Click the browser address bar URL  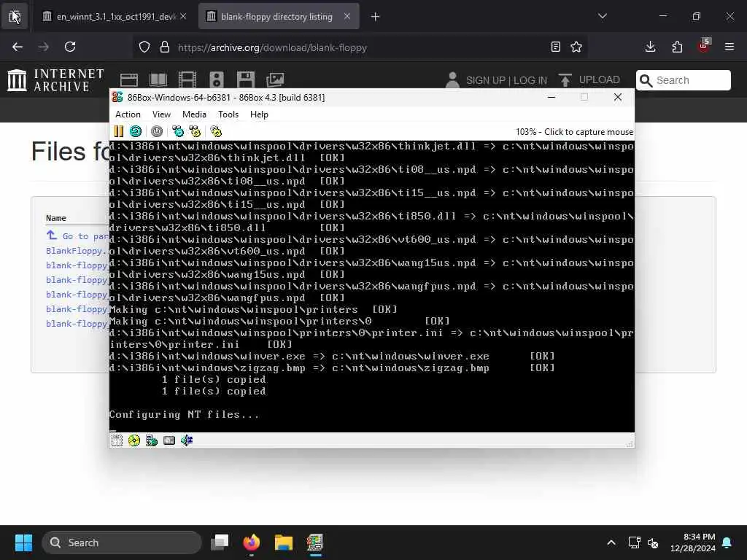point(272,47)
